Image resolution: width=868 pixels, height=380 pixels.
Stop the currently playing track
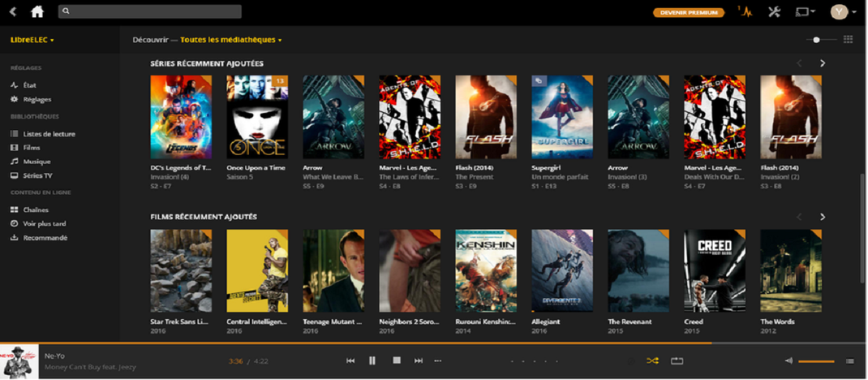coord(397,361)
